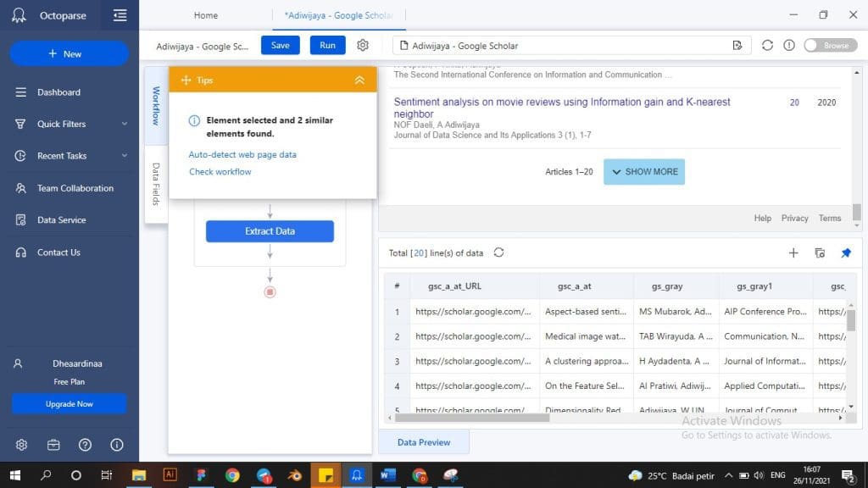The width and height of the screenshot is (868, 488).
Task: Open the help icon in the bottom sidebar
Action: point(85,445)
